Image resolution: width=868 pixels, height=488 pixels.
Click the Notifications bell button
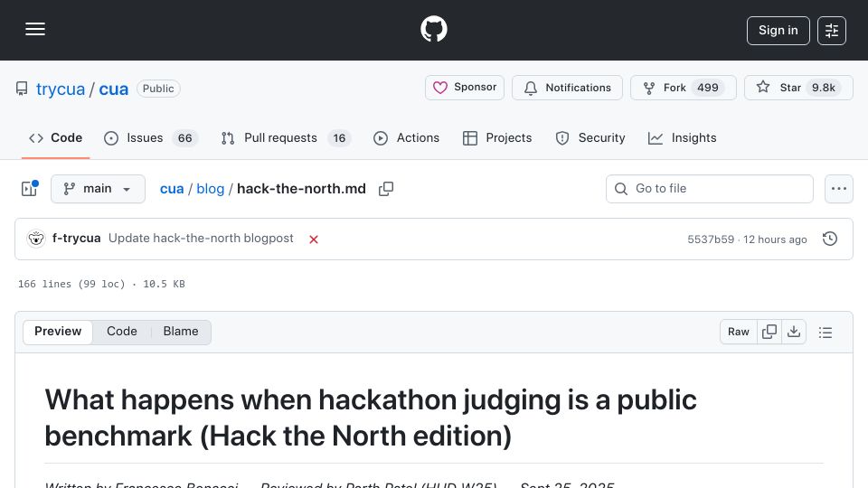tap(567, 88)
